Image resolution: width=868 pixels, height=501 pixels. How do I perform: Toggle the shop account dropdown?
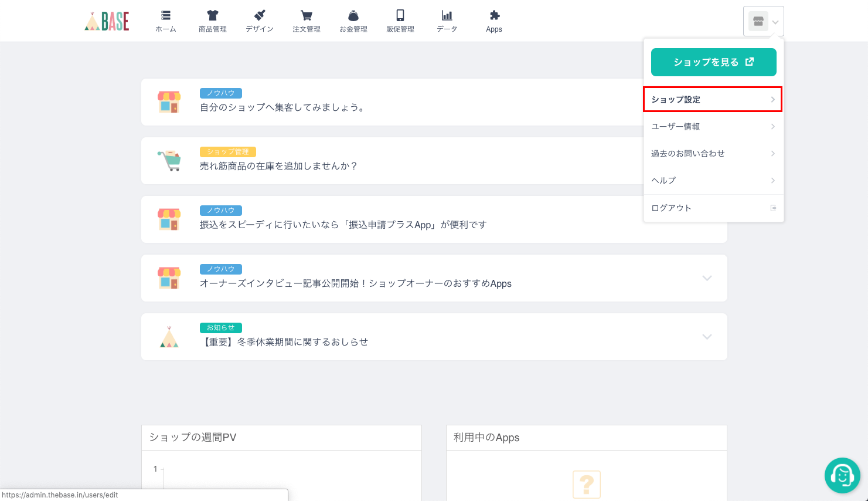coord(764,22)
